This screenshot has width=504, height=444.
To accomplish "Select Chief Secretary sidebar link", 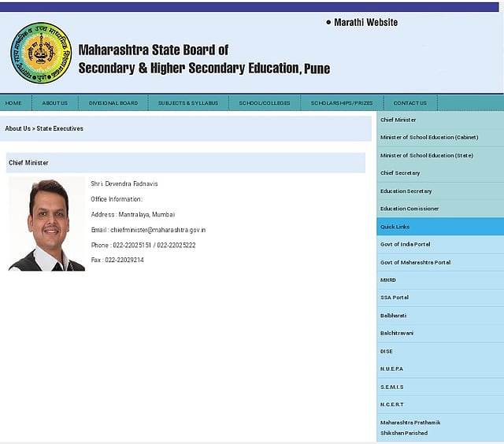I will pos(400,173).
